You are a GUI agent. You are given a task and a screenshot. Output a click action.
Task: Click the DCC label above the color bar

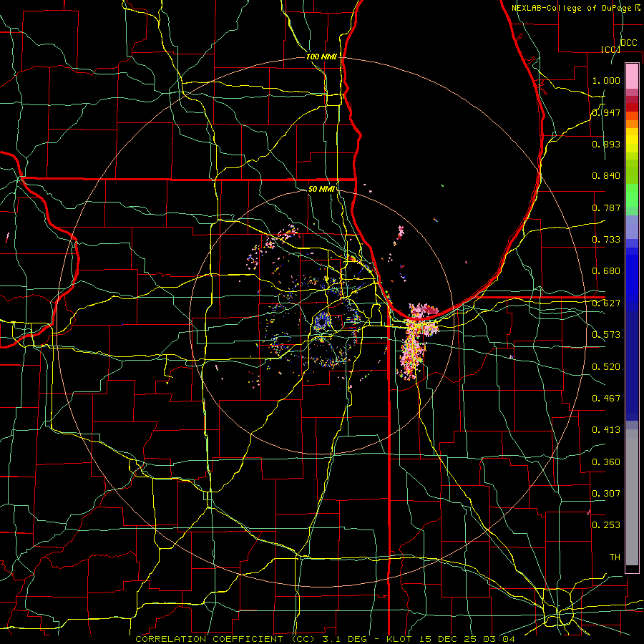point(628,43)
